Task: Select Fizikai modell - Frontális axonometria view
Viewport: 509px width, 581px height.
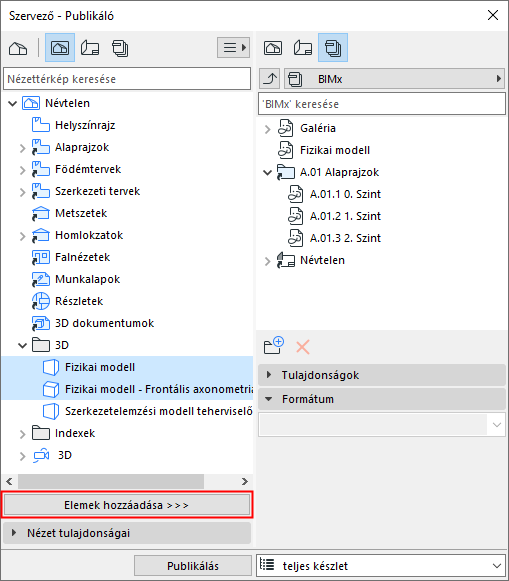Action: click(x=159, y=389)
